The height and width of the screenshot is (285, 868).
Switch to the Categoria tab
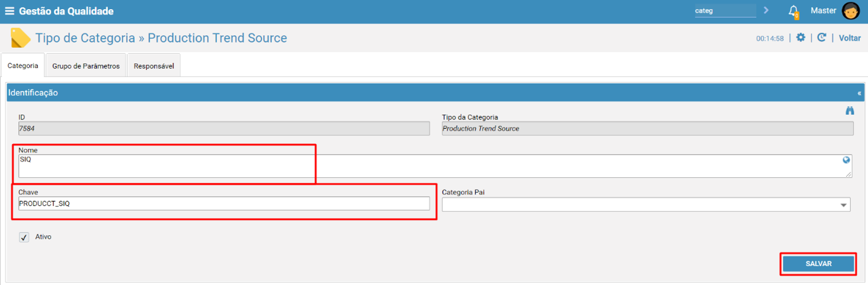pos(23,66)
